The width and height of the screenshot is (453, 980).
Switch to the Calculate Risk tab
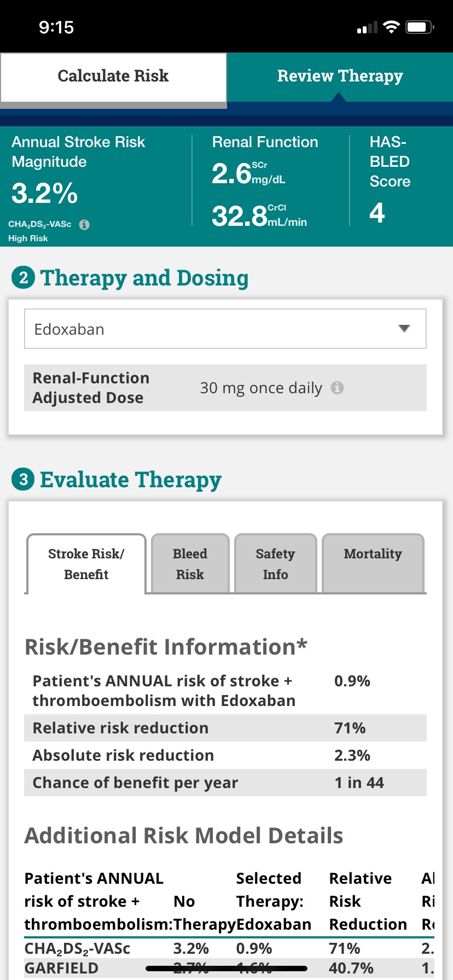[113, 77]
